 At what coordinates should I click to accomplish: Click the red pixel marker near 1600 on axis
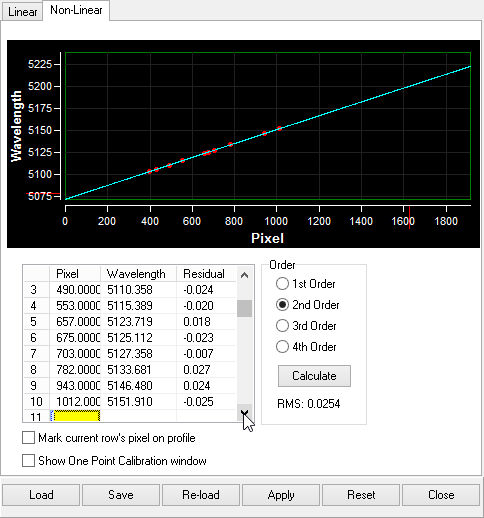409,217
